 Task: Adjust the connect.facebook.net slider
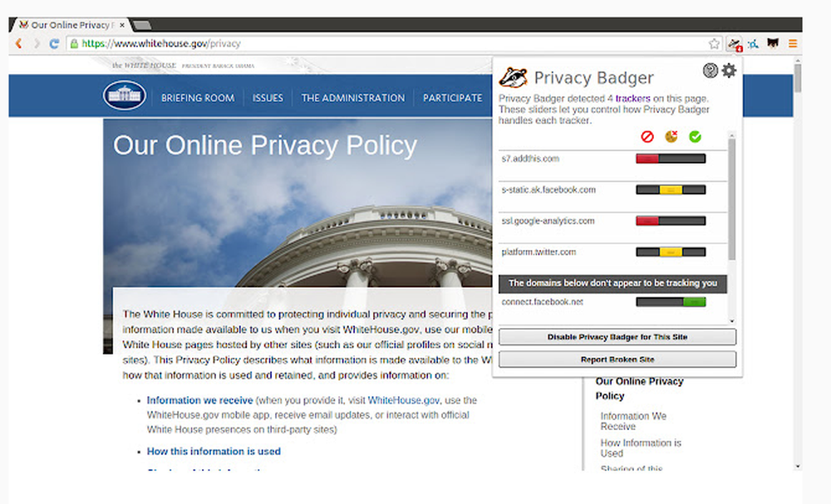coord(671,301)
